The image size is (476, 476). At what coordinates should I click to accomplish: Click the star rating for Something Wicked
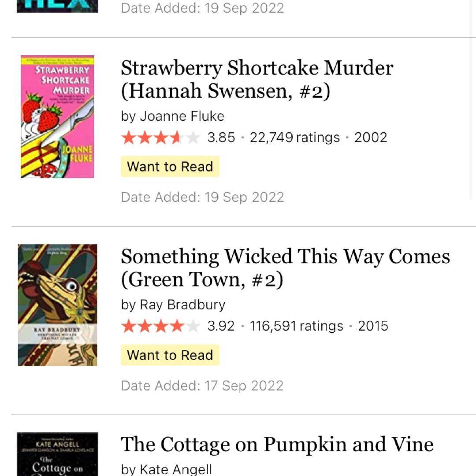[160, 326]
